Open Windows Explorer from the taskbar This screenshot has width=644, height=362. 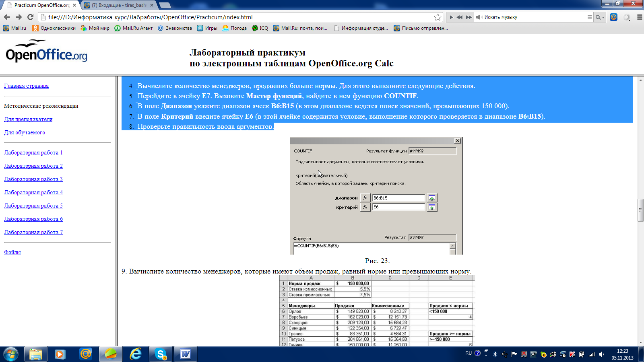click(x=35, y=354)
